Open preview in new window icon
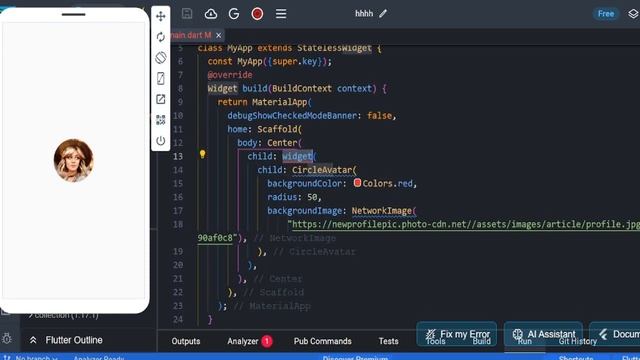Viewport: 640px width, 360px height. click(160, 99)
